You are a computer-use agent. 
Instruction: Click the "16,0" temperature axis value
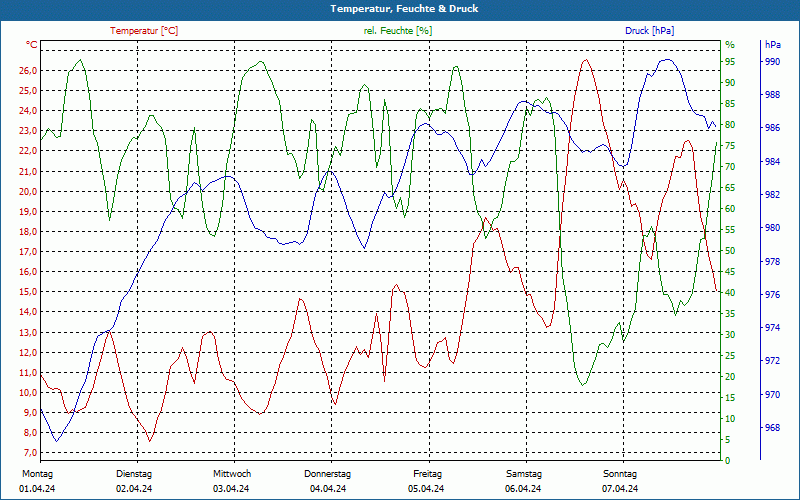pos(28,272)
